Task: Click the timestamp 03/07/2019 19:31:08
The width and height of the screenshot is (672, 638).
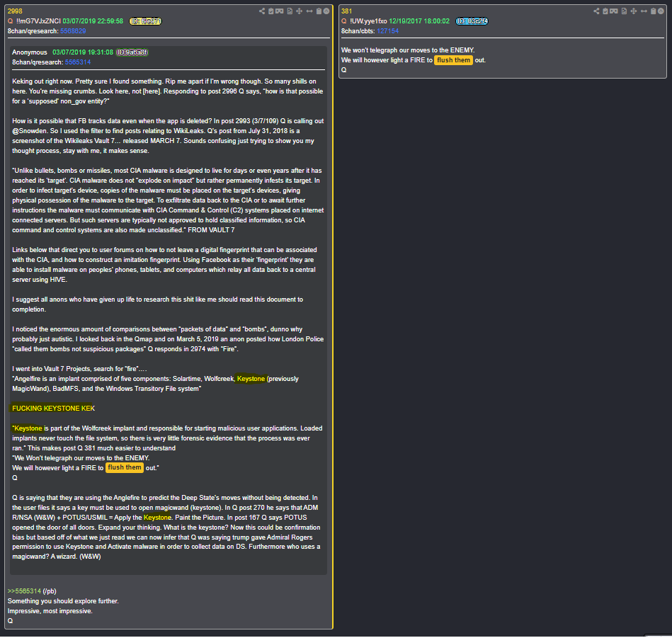Action: tap(83, 52)
